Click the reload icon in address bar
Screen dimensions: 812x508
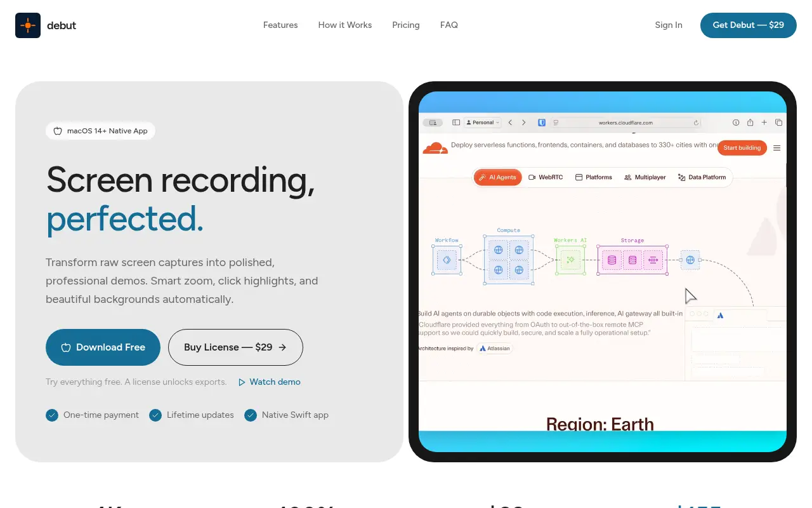(696, 123)
